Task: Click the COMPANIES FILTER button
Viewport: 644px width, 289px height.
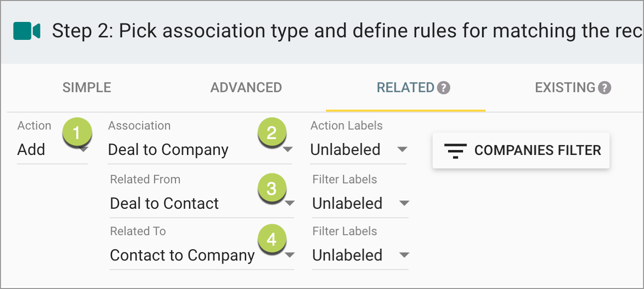Action: tap(521, 150)
